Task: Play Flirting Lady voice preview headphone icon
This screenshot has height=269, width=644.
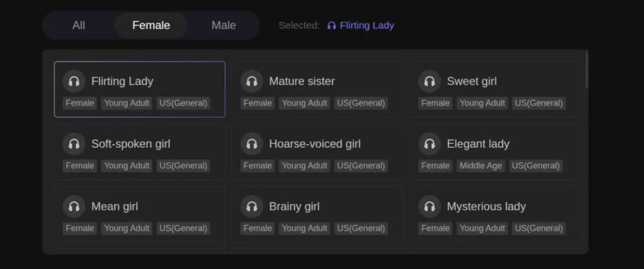Action: tap(74, 81)
